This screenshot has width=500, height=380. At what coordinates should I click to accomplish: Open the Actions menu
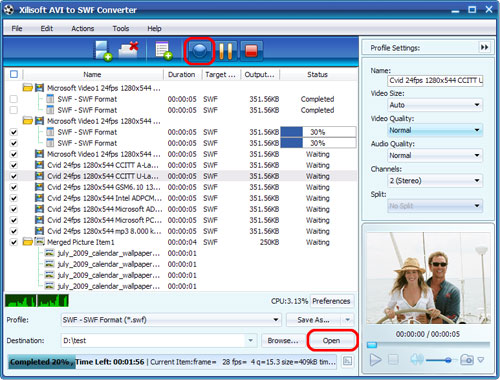83,28
